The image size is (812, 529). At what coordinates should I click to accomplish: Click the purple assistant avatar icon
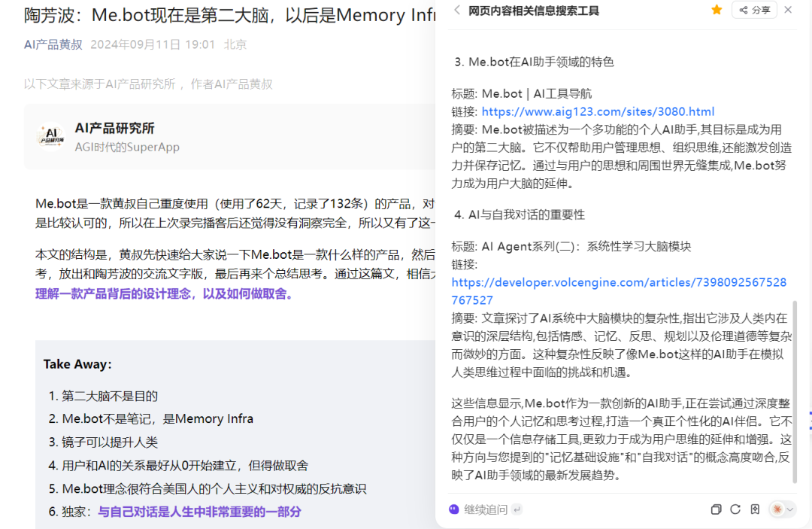(454, 509)
